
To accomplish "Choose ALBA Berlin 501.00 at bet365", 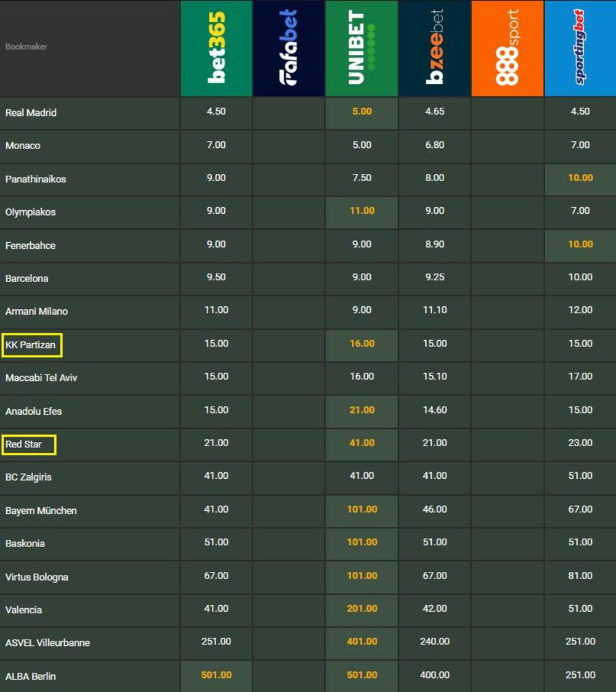I will click(216, 675).
